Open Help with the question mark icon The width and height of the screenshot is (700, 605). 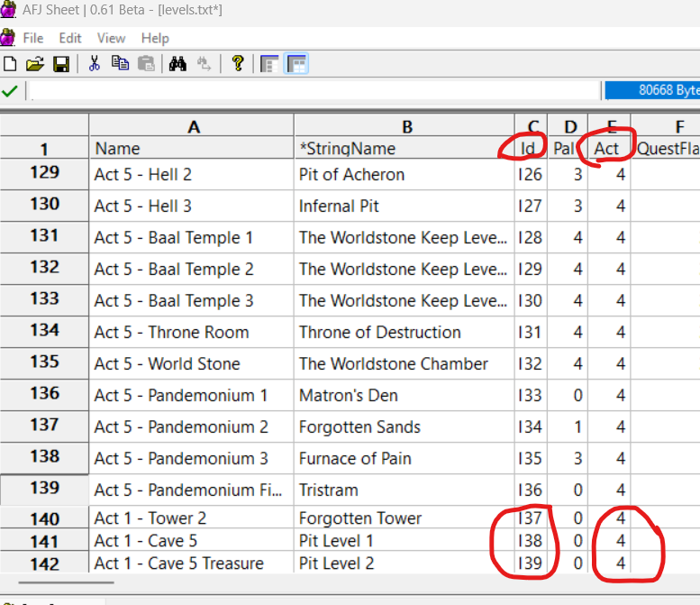click(238, 64)
